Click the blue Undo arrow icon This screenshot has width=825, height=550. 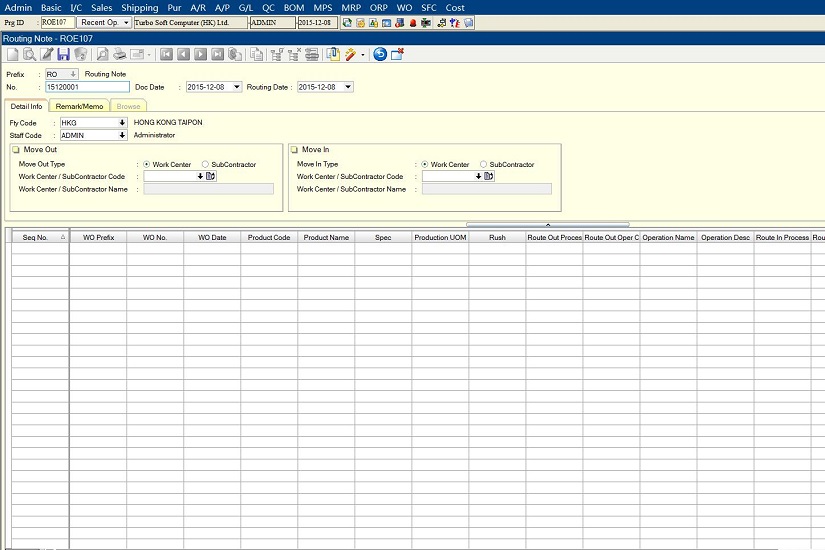tap(380, 55)
